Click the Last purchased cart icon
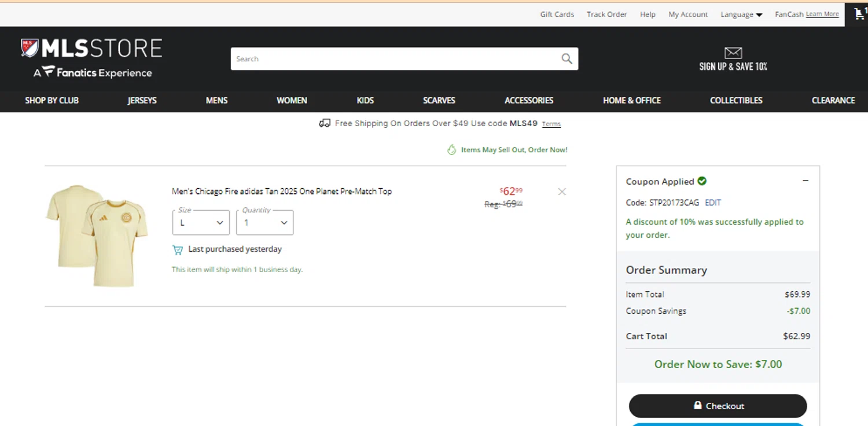This screenshot has width=868, height=426. (x=178, y=249)
